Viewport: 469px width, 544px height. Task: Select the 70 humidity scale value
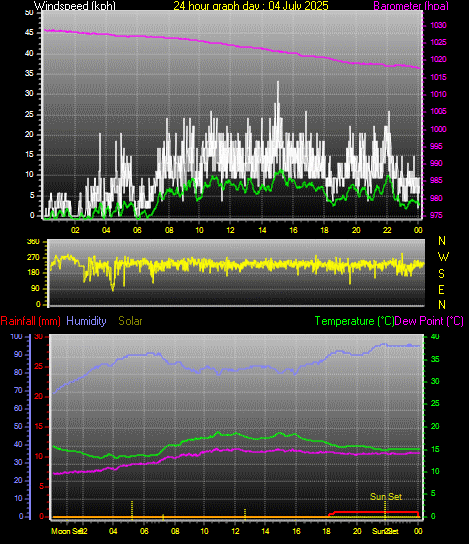pyautogui.click(x=18, y=390)
